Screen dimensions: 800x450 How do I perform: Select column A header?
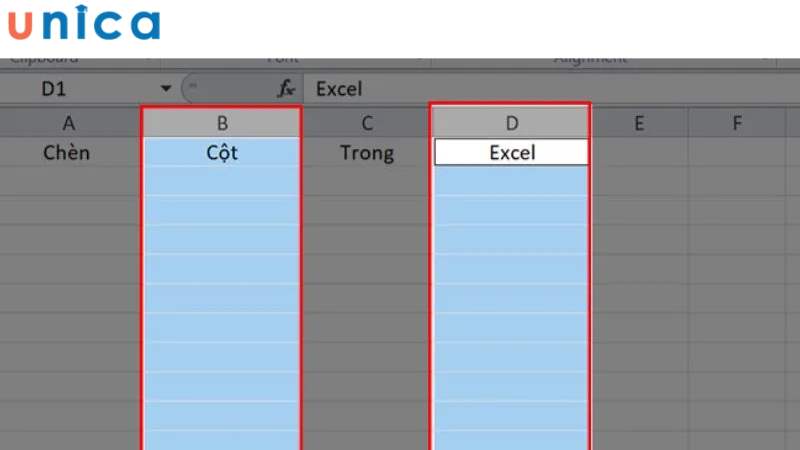[x=69, y=123]
